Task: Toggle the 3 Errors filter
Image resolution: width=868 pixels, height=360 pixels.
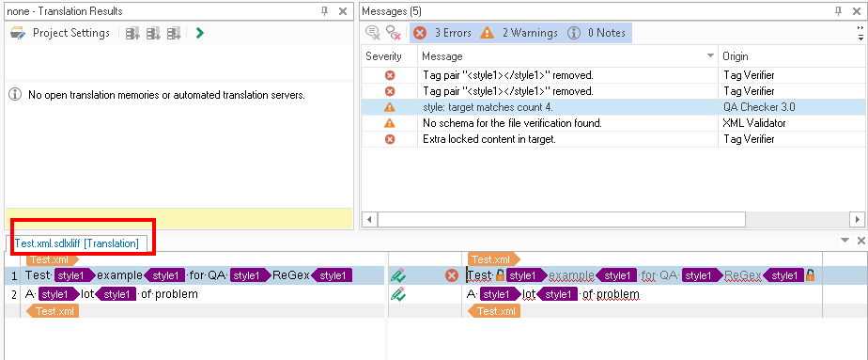Action: (x=442, y=33)
